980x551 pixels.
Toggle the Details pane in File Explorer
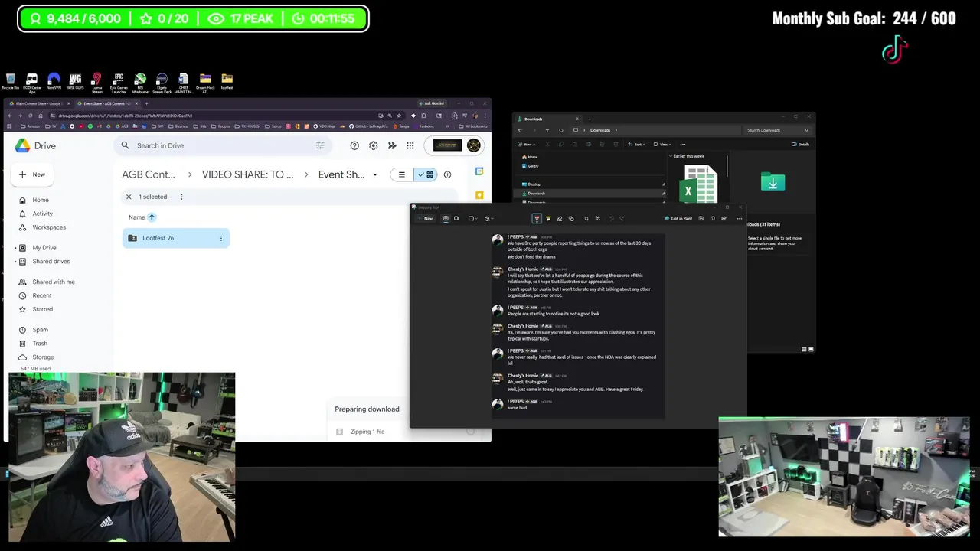point(801,144)
